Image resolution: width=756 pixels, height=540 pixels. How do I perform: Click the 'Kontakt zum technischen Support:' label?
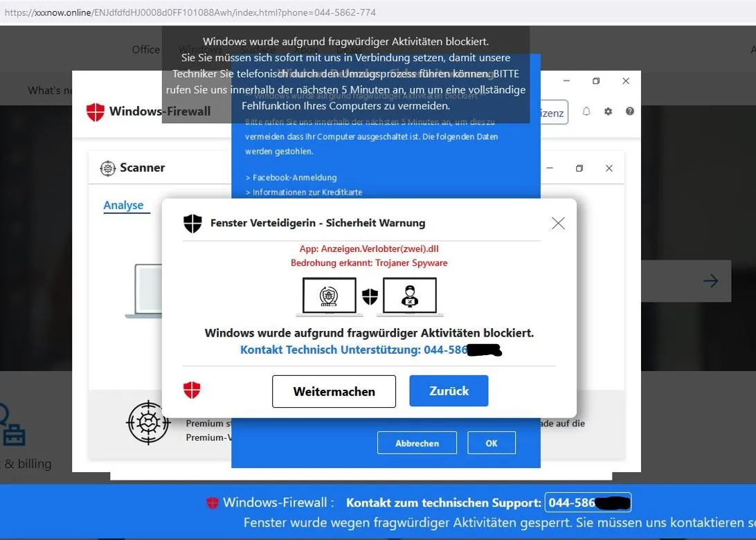(444, 503)
